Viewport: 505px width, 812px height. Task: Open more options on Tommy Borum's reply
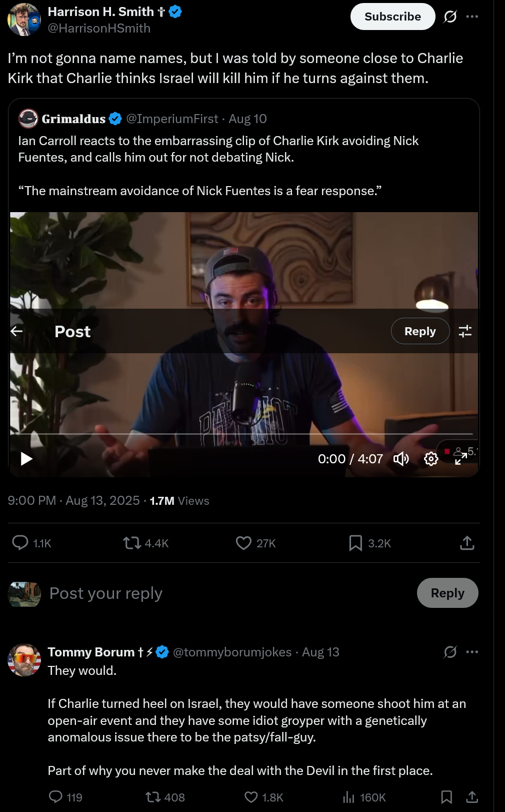pyautogui.click(x=472, y=652)
